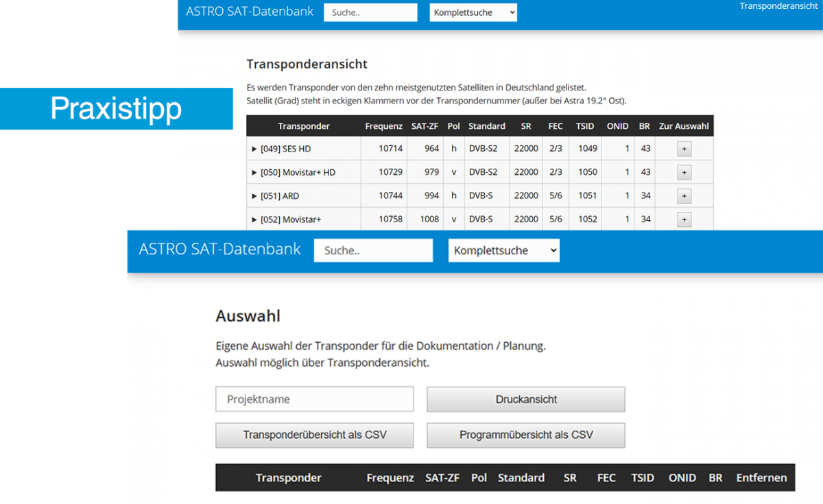Open Komplettsuche dropdown in lower Auswahl window
Image resolution: width=823 pixels, height=504 pixels.
click(504, 250)
